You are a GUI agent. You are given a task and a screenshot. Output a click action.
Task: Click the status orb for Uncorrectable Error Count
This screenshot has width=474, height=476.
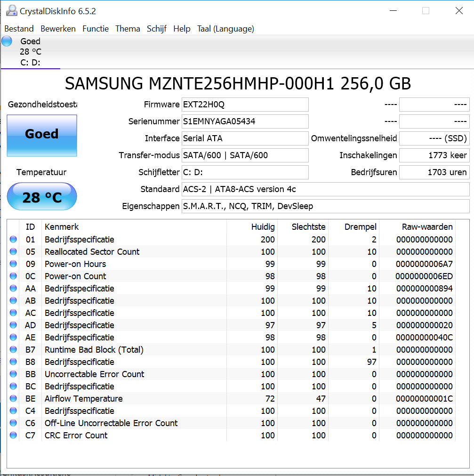[x=13, y=374]
